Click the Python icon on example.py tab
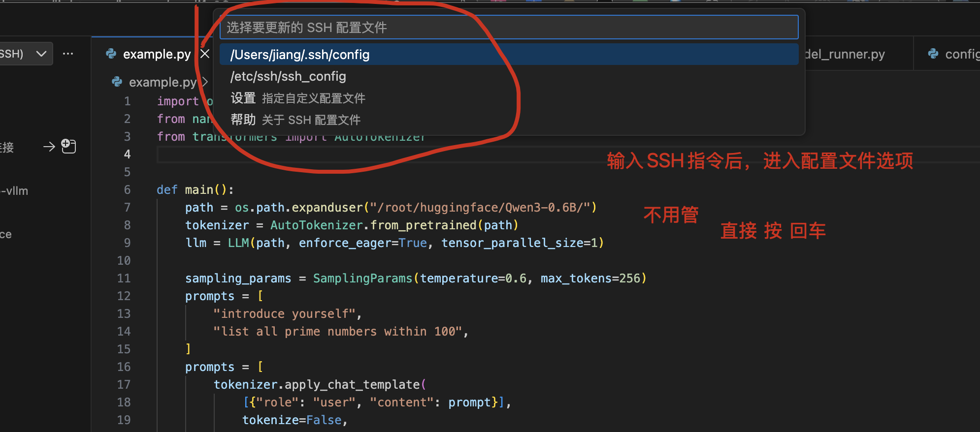The image size is (980, 432). coord(111,54)
